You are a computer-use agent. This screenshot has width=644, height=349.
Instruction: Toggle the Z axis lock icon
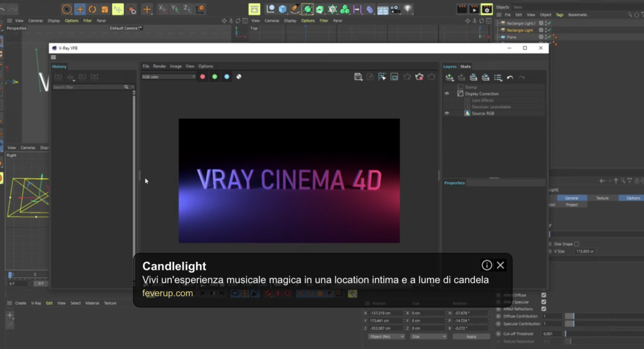click(x=187, y=9)
